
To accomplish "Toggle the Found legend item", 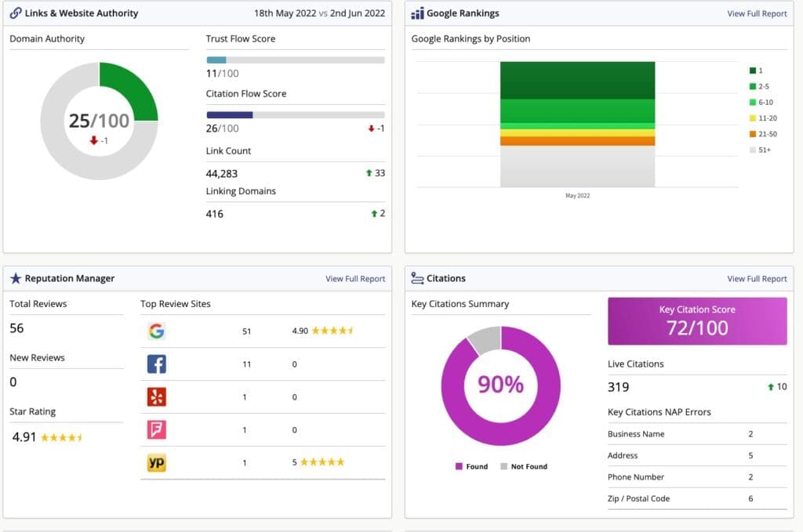I will point(471,466).
